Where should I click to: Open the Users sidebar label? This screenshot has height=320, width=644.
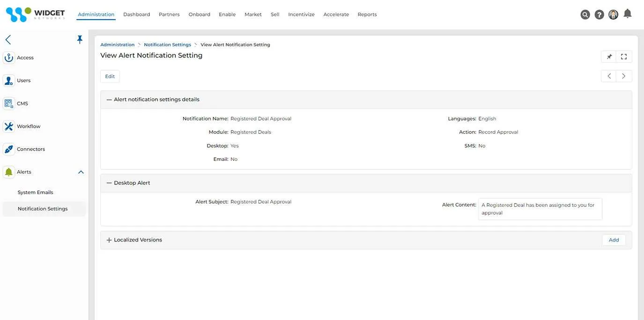(24, 80)
